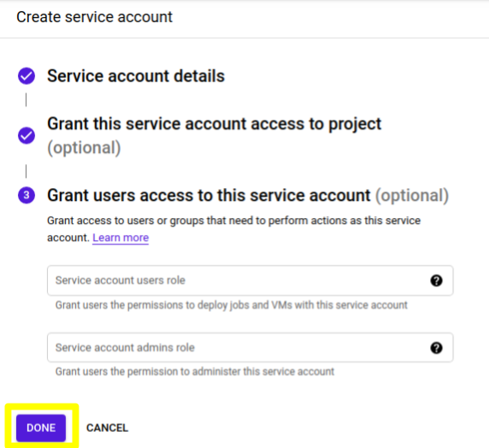
Task: Expand the Service account details step heading
Action: pos(136,76)
